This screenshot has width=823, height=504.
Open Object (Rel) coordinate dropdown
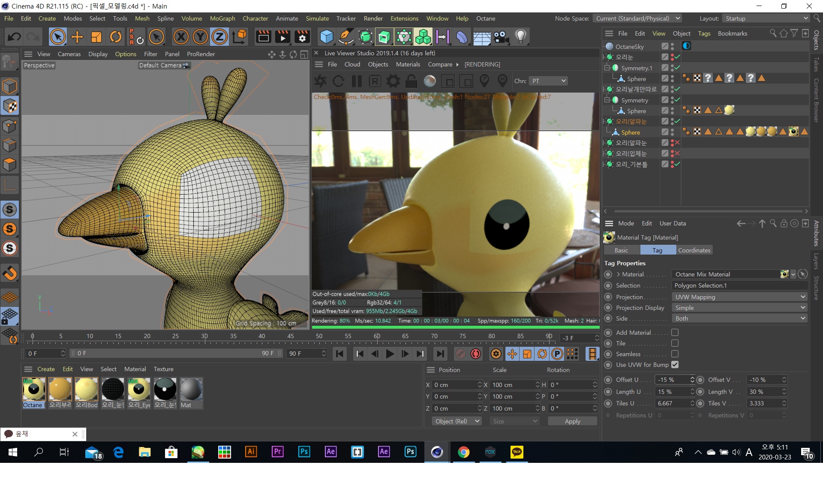[457, 422]
